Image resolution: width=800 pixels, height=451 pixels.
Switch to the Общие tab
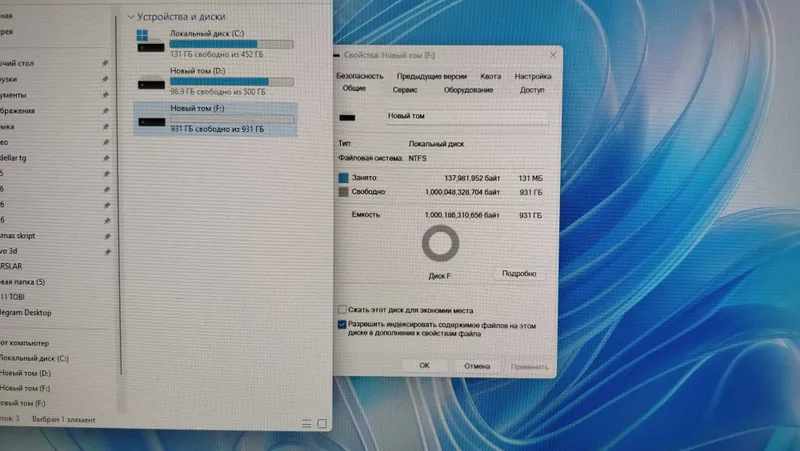coord(354,89)
